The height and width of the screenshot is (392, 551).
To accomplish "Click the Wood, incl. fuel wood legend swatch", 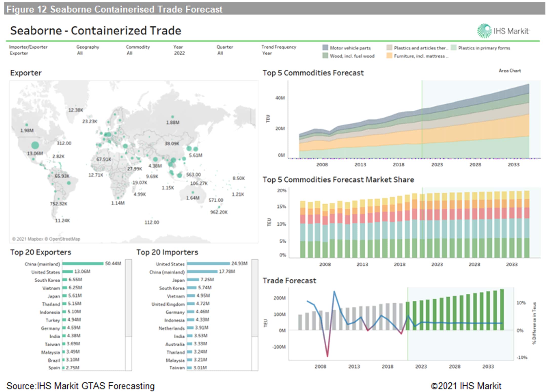I will [325, 56].
